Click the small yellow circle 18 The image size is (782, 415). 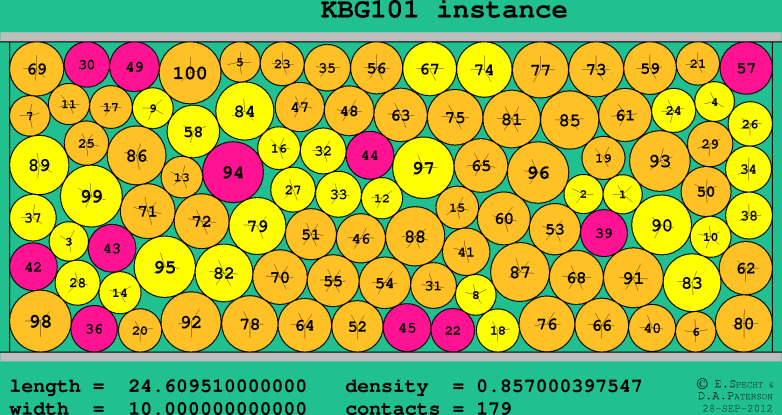[498, 330]
